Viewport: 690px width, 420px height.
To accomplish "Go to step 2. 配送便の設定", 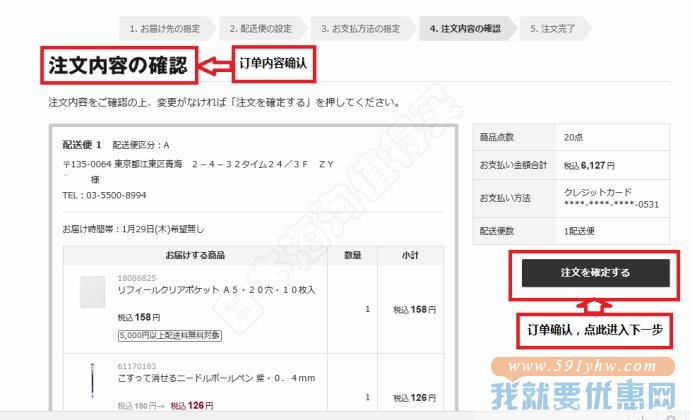I will point(261,29).
